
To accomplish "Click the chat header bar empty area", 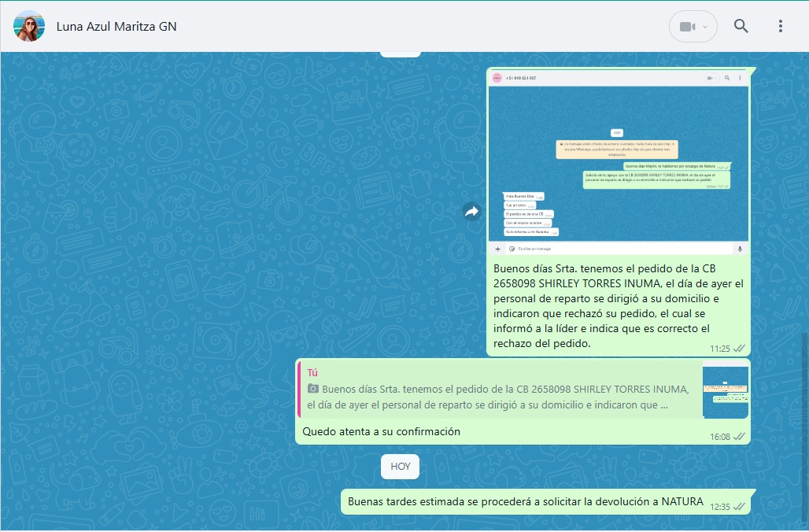I will (x=425, y=26).
